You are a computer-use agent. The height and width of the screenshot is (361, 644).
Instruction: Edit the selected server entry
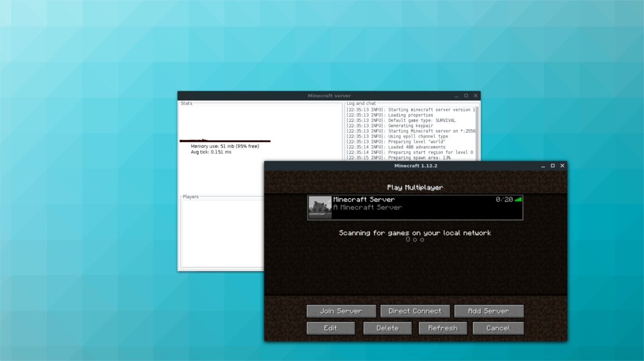coord(331,328)
